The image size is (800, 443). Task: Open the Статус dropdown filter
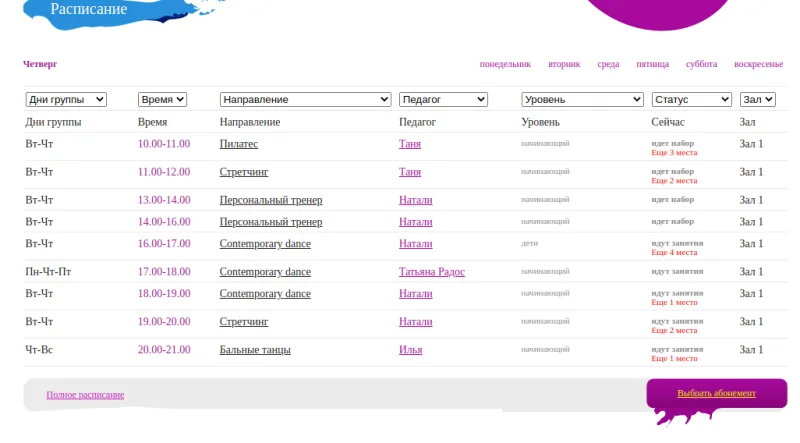coord(691,100)
